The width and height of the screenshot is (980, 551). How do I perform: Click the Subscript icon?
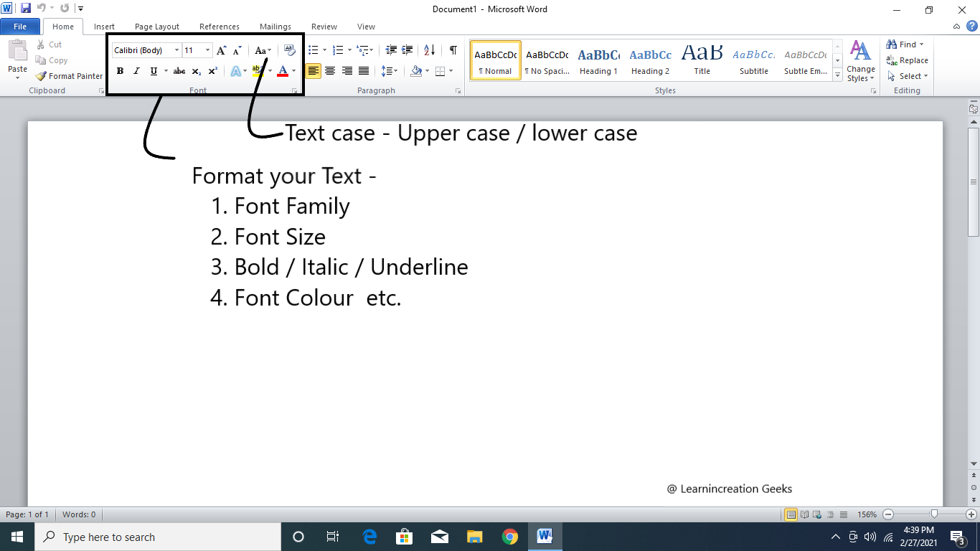(x=196, y=71)
